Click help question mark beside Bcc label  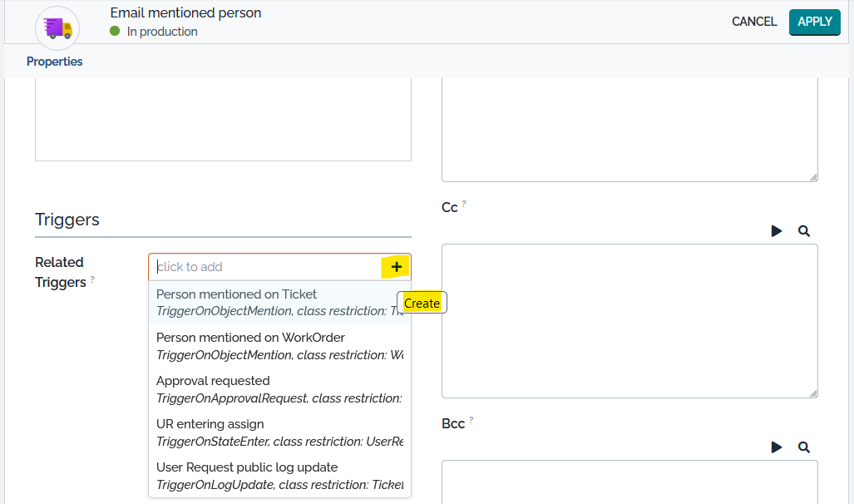tap(471, 420)
